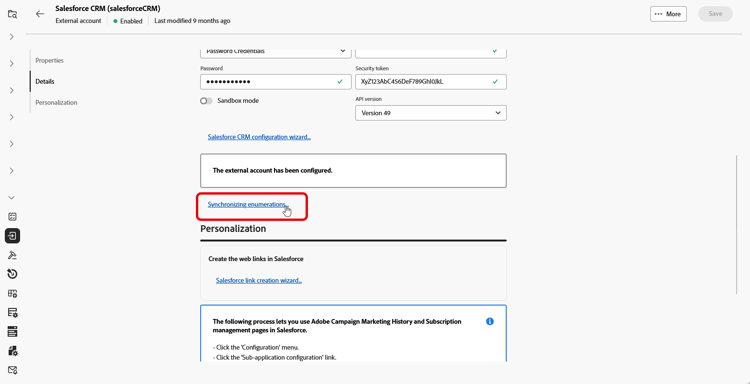Jump to the Personalization section in the side menu
The width and height of the screenshot is (750, 384).
[x=56, y=103]
